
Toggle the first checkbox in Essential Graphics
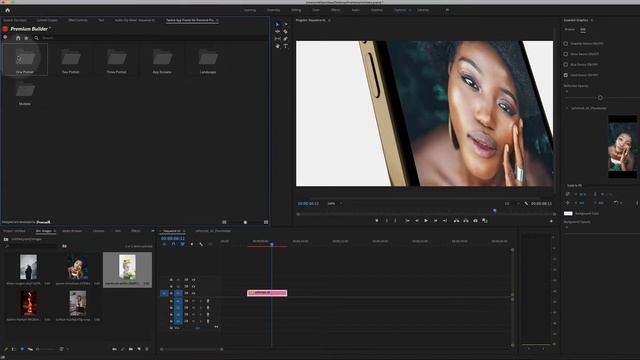(x=566, y=43)
